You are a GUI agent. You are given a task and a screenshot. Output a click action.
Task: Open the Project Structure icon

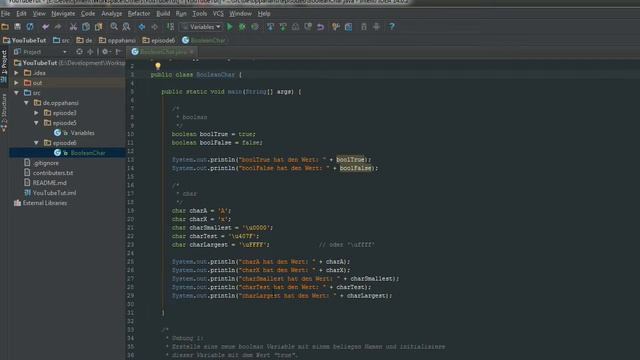(x=348, y=27)
